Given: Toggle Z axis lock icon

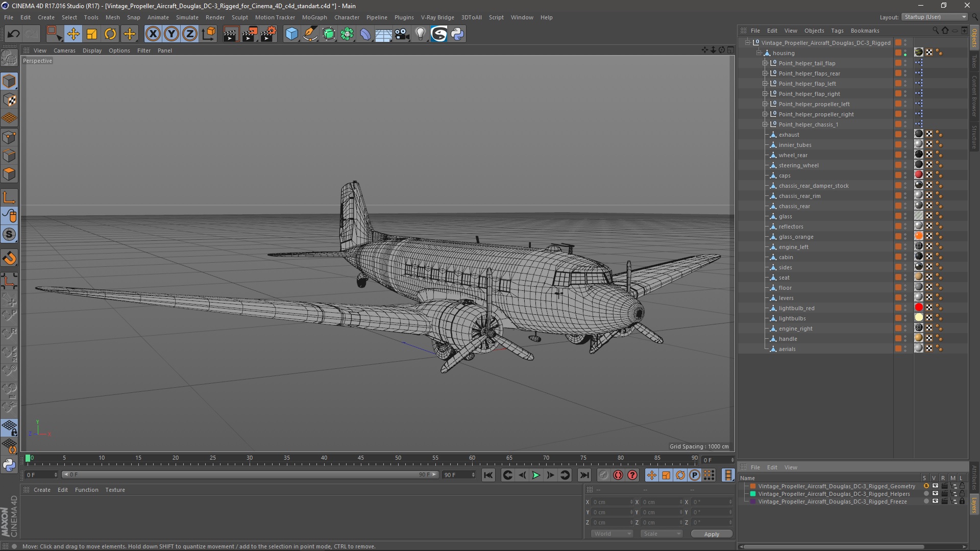Looking at the screenshot, I should click(x=190, y=34).
